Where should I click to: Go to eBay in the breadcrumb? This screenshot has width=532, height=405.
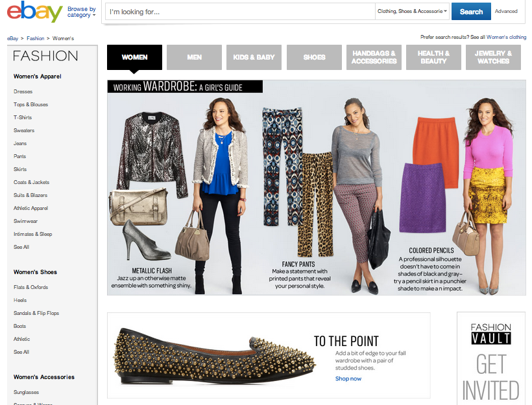click(x=12, y=38)
